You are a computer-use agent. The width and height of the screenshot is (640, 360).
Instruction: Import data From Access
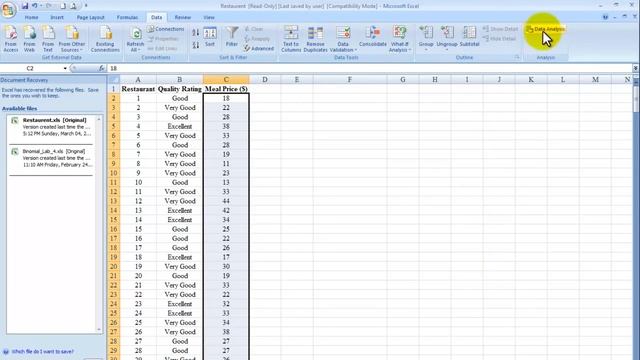11,39
